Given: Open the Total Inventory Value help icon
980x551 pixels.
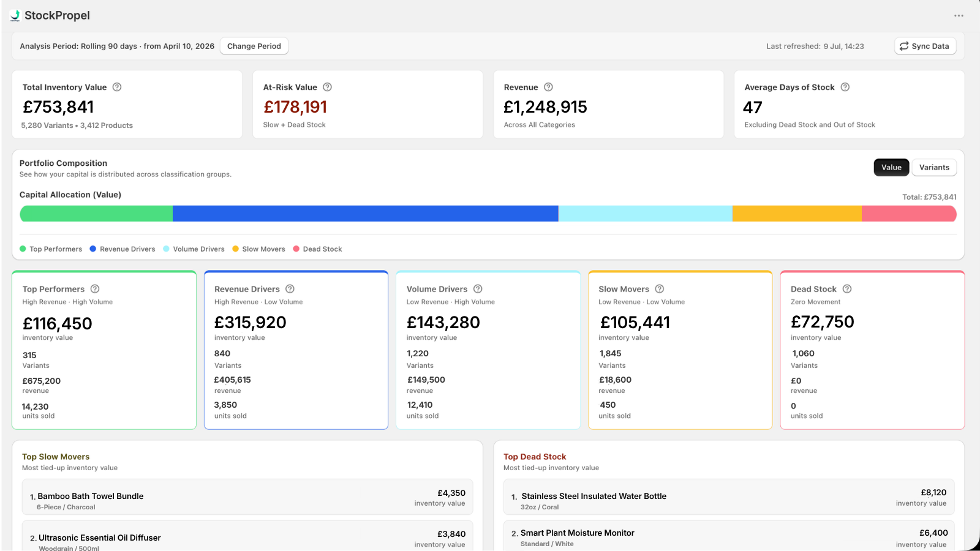Looking at the screenshot, I should [x=117, y=87].
